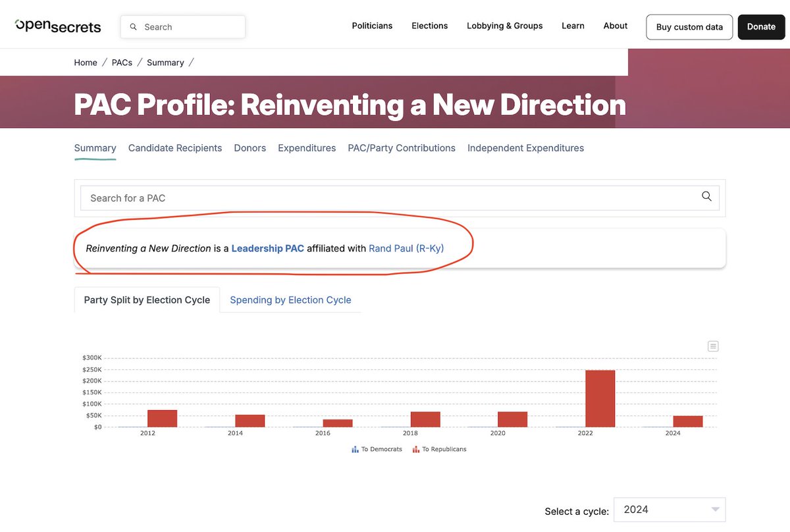Click the 2024 Republican bar
The image size is (790, 532).
pyautogui.click(x=687, y=421)
